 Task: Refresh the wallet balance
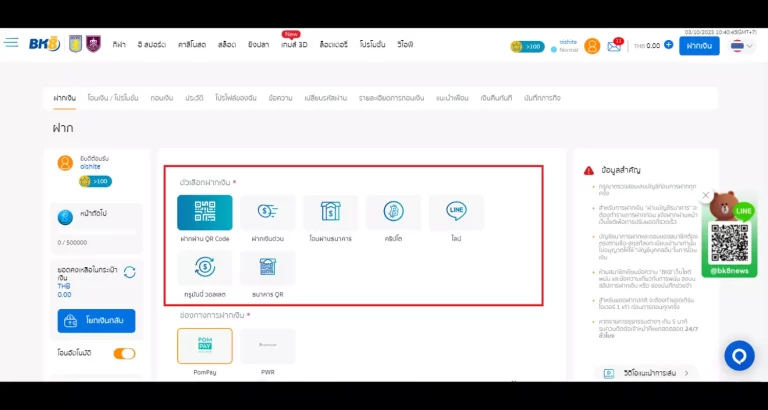[x=129, y=272]
